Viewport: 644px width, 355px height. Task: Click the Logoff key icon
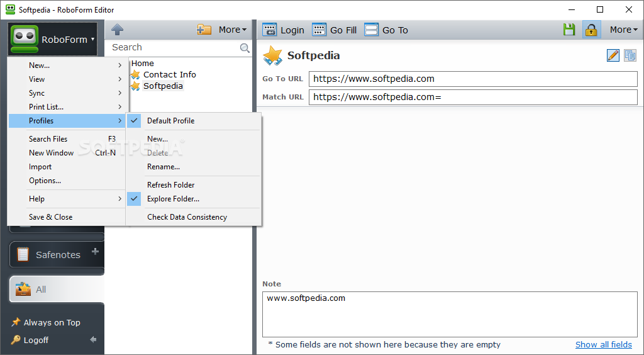tap(16, 340)
